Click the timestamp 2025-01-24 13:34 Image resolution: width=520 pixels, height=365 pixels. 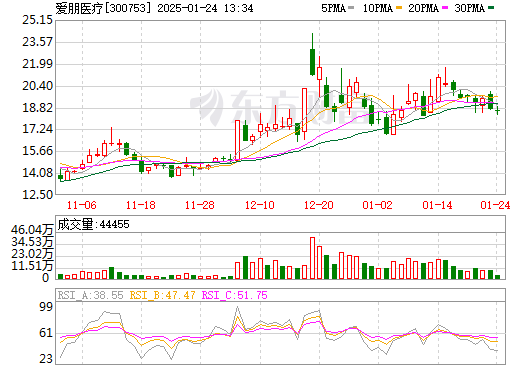pyautogui.click(x=205, y=8)
